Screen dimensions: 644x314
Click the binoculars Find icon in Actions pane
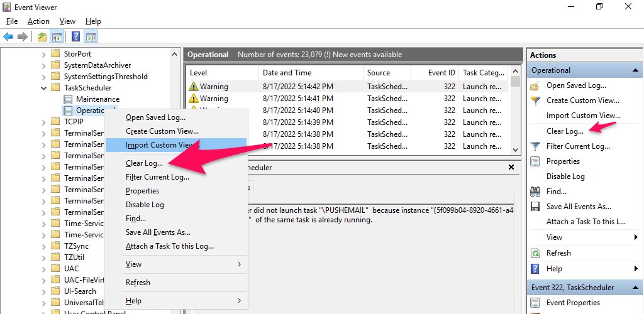(x=535, y=192)
